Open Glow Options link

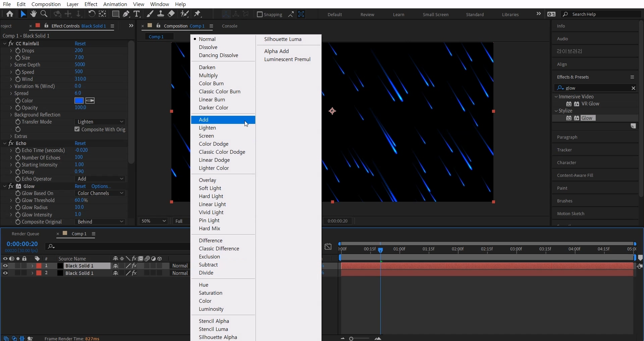coord(101,186)
